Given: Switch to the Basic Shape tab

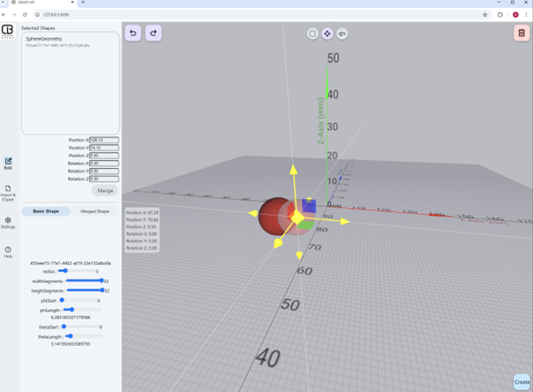Looking at the screenshot, I should click(46, 211).
